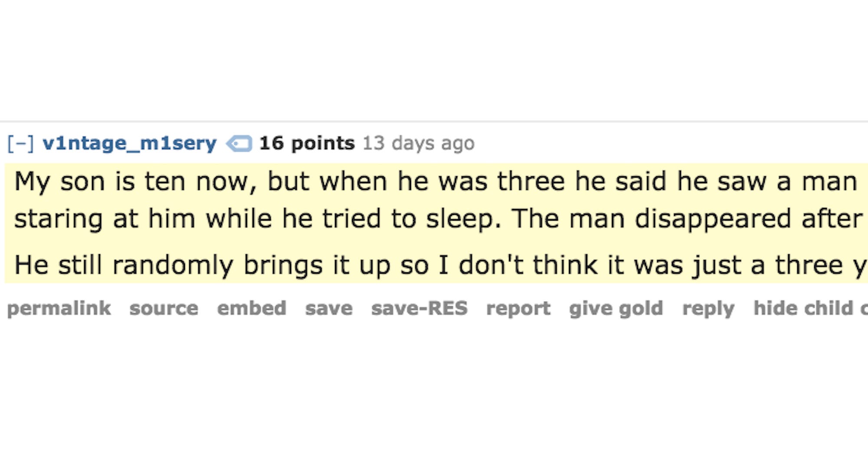Open the comment permalink
This screenshot has width=868, height=456.
tap(59, 308)
